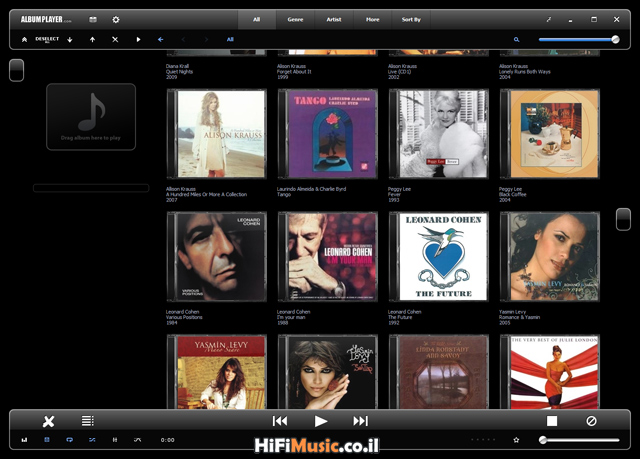Image resolution: width=640 pixels, height=459 pixels.
Task: Click the left panel collapse handle
Action: 16,70
